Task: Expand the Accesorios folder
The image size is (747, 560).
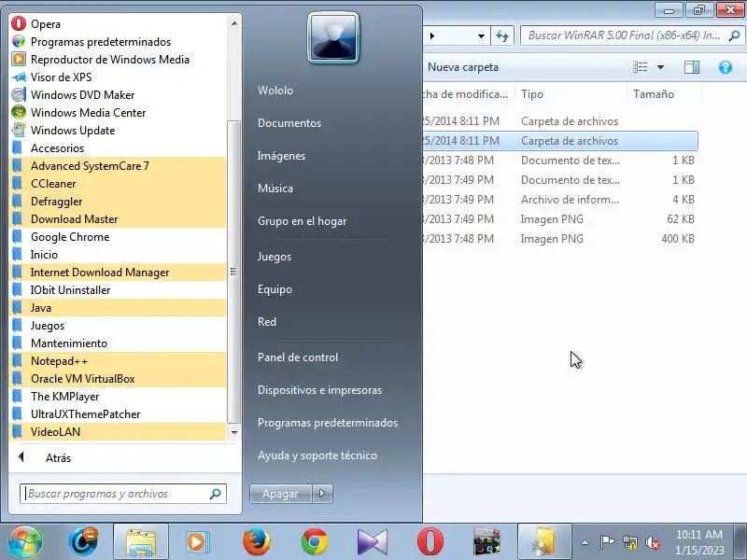Action: 118,148
